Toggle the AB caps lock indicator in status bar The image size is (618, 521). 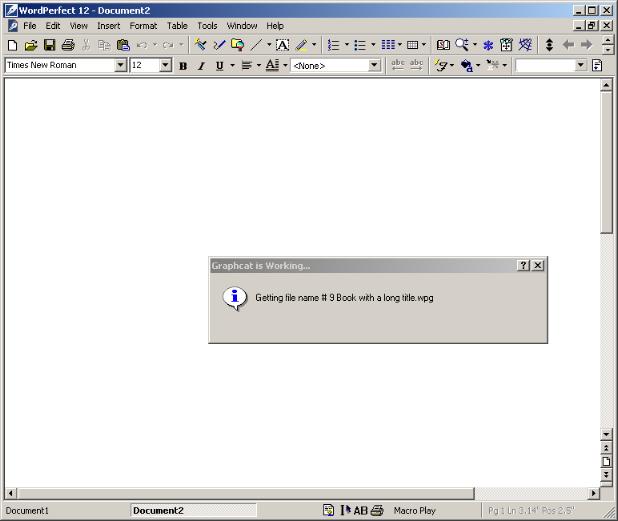(x=360, y=510)
